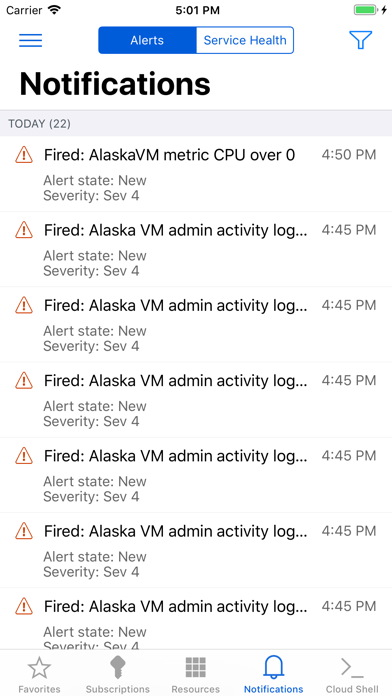Open Resources grid icon tab
This screenshot has width=392, height=696.
coord(195,668)
